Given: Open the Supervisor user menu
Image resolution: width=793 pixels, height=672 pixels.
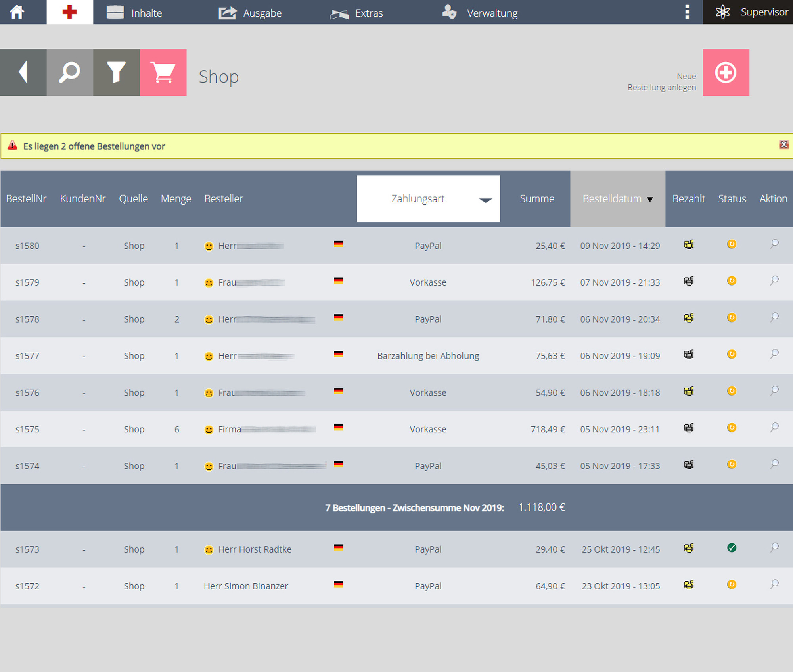Looking at the screenshot, I should (x=752, y=12).
